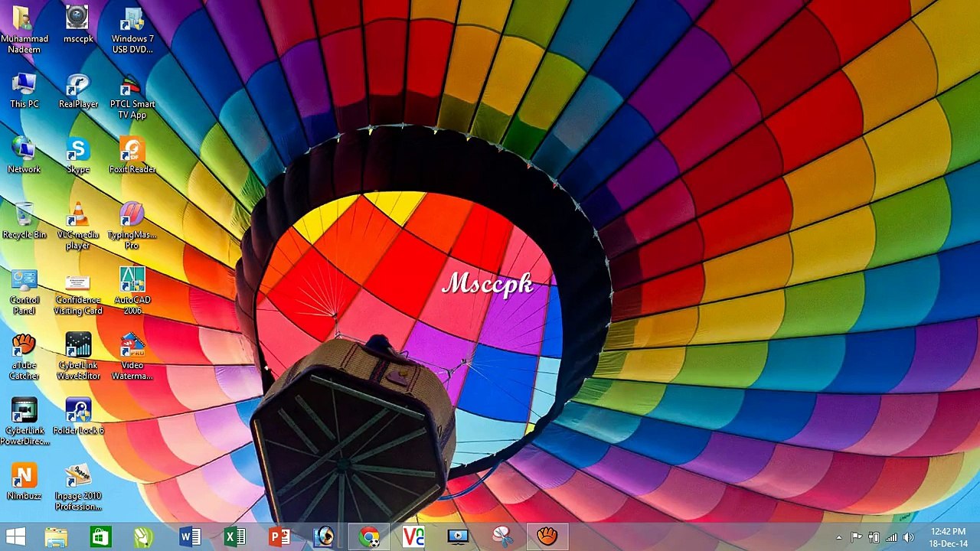This screenshot has height=551, width=980.
Task: Select the This PC desktop icon
Action: (x=24, y=90)
